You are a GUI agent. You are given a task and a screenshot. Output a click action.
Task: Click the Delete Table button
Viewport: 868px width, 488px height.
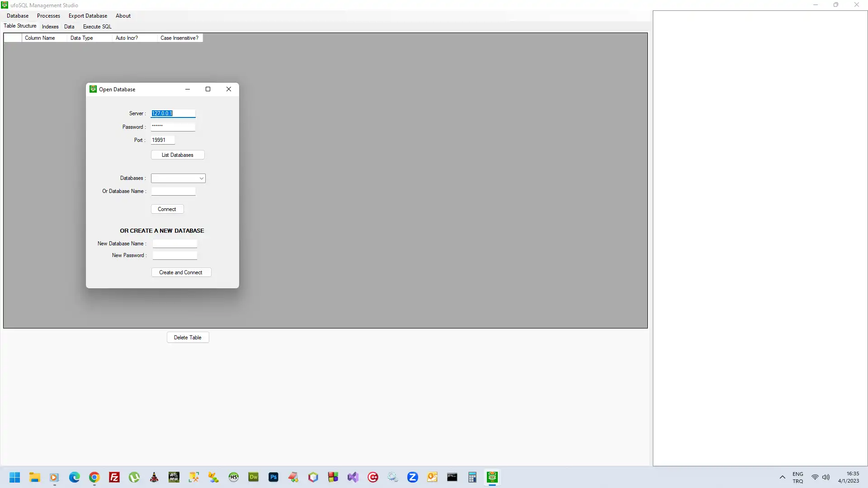click(187, 337)
